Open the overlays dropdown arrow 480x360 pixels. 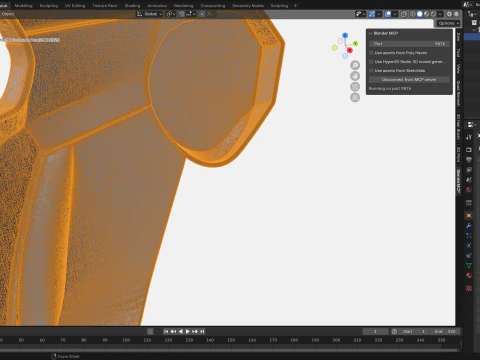(395, 14)
